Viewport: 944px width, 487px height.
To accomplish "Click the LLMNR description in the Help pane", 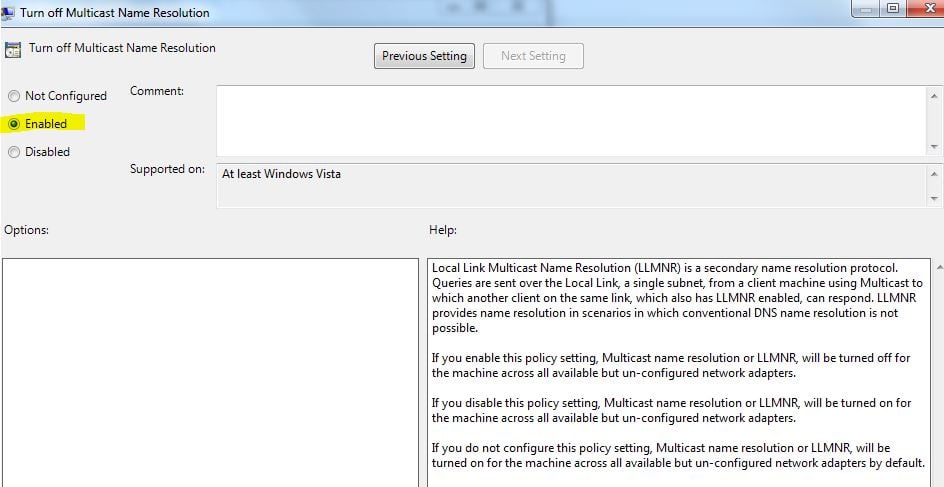I will [x=665, y=297].
